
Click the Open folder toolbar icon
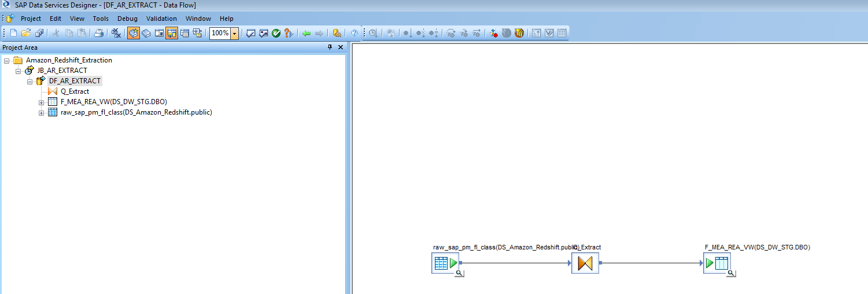coord(26,34)
